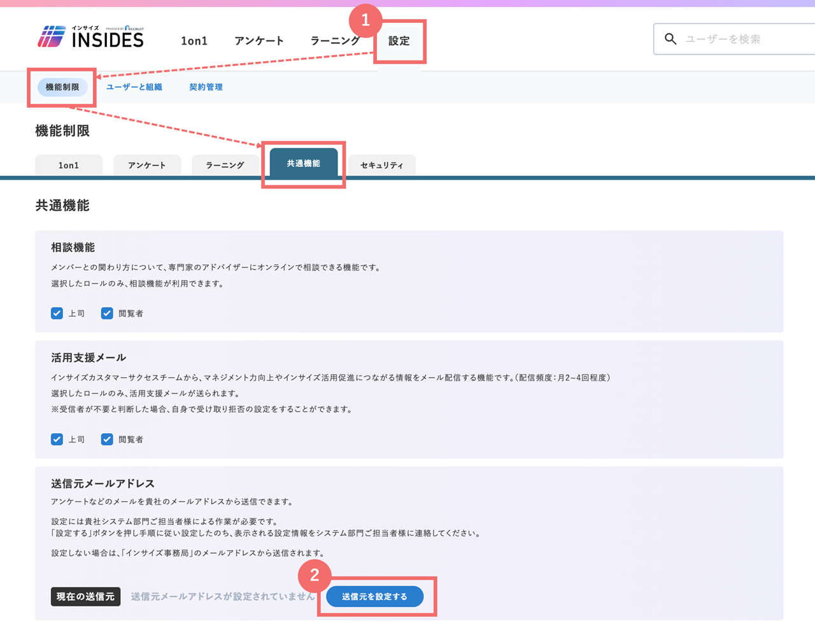Open the アンケート top navigation menu
815x644 pixels.
tap(259, 41)
